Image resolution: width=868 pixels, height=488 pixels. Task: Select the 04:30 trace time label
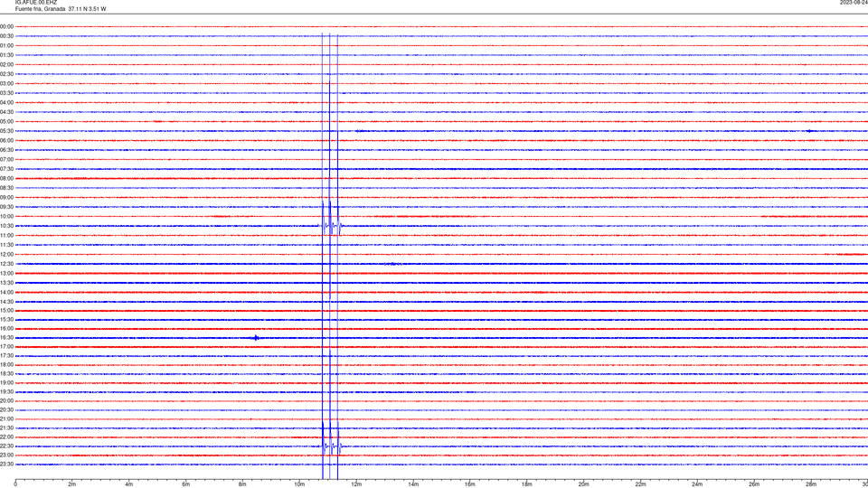(x=6, y=112)
